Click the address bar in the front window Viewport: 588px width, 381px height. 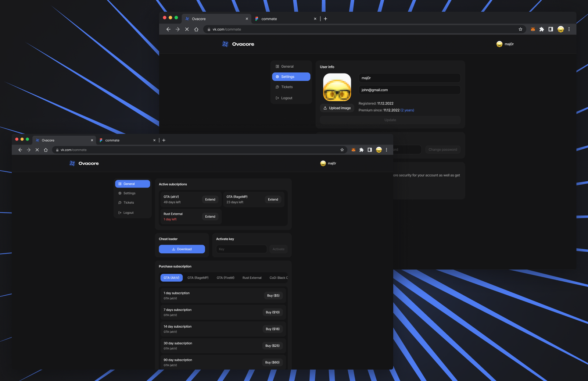point(200,150)
